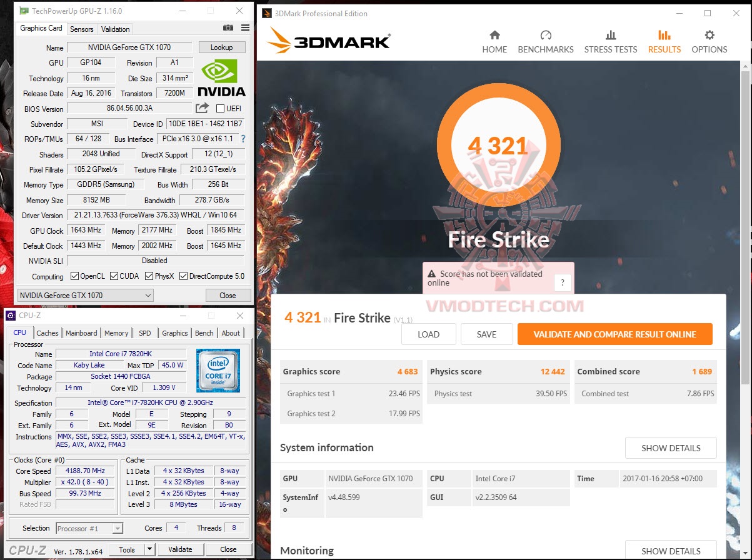Screen dimensions: 752x560
Task: Click BIOS share/export icon in GPU-Z
Action: (x=202, y=108)
